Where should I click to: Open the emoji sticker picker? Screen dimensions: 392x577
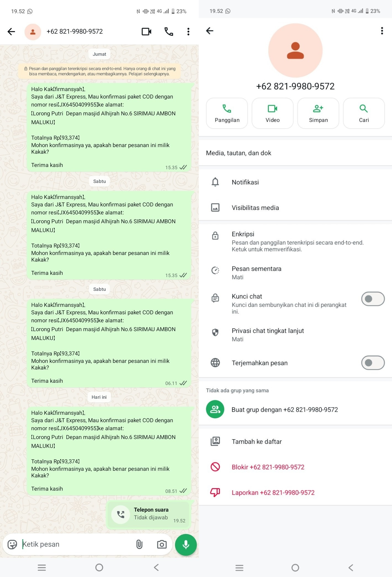tap(12, 544)
